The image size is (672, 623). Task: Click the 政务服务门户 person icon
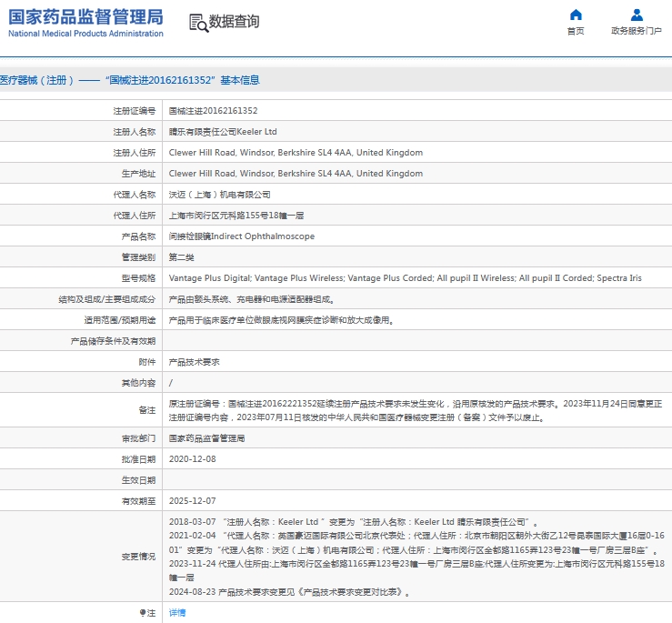pos(637,15)
